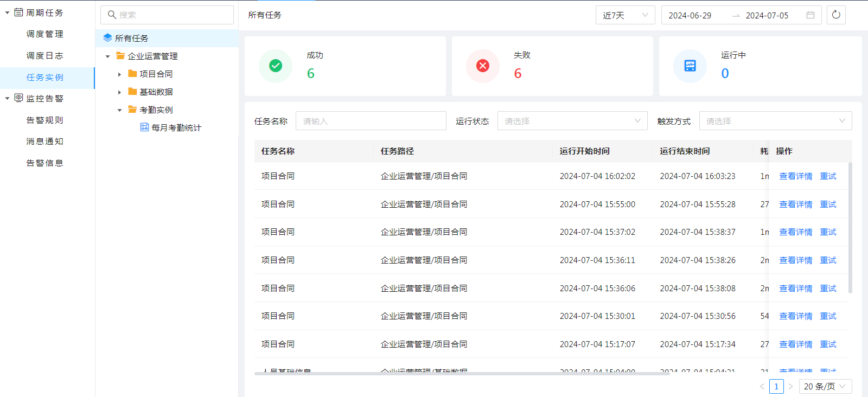
Task: Open the 触发方式 select dropdown
Action: pos(775,121)
